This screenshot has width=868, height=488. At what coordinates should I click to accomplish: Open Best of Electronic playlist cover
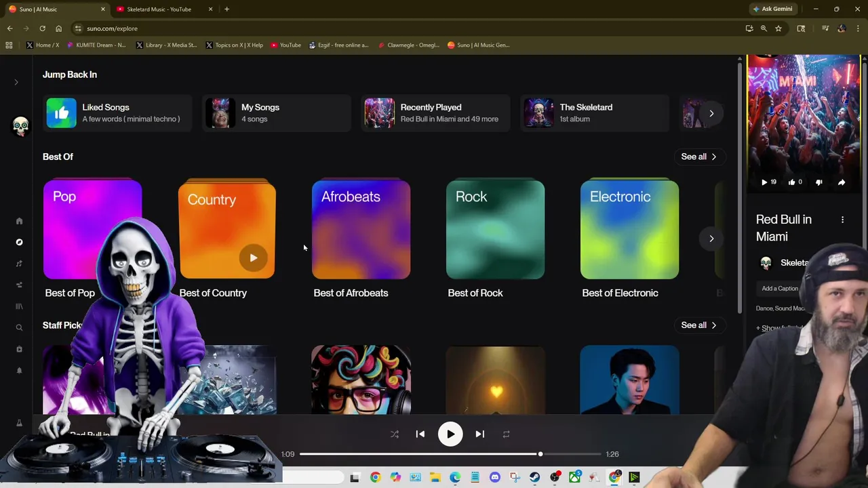pyautogui.click(x=629, y=229)
